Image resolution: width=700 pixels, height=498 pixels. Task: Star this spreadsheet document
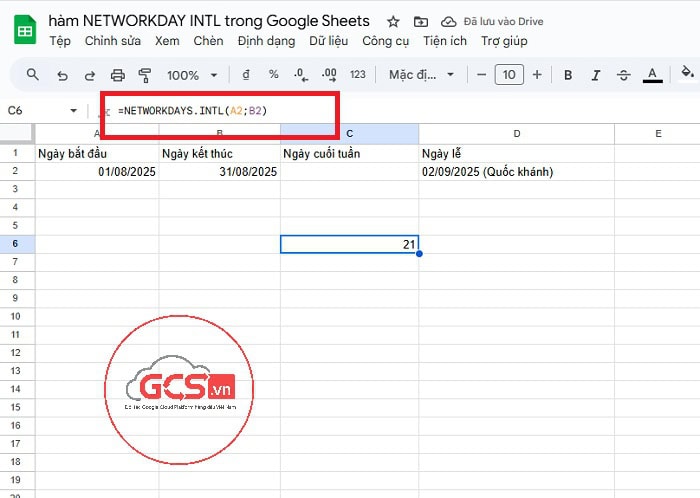393,21
